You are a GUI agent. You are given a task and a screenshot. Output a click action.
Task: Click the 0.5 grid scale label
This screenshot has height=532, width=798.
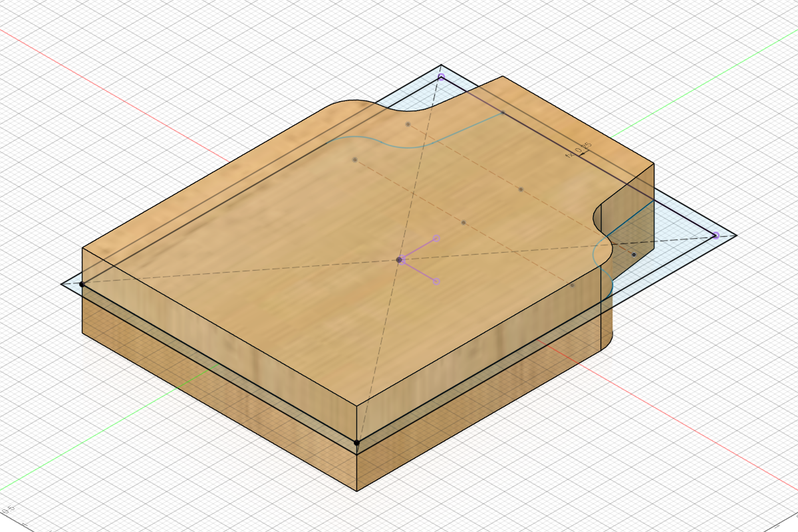7,511
